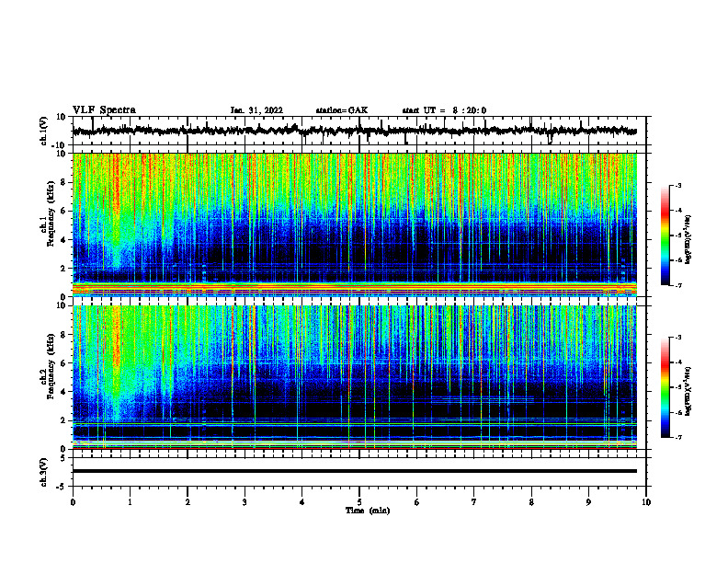The width and height of the screenshot is (728, 563).
Task: Click the "-10" tick of ch.1(V) axis
Action: 60,145
